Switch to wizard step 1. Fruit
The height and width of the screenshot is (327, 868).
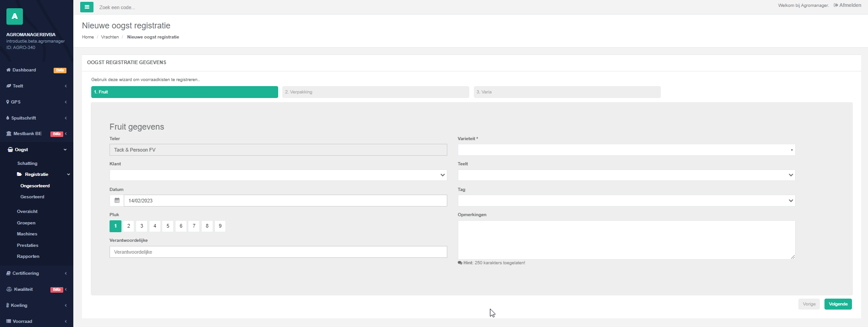pos(185,92)
